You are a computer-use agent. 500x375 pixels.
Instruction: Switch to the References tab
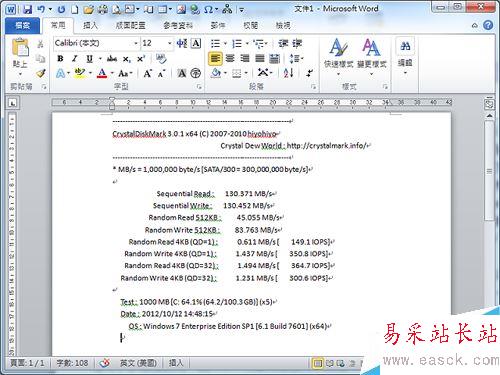click(x=178, y=25)
